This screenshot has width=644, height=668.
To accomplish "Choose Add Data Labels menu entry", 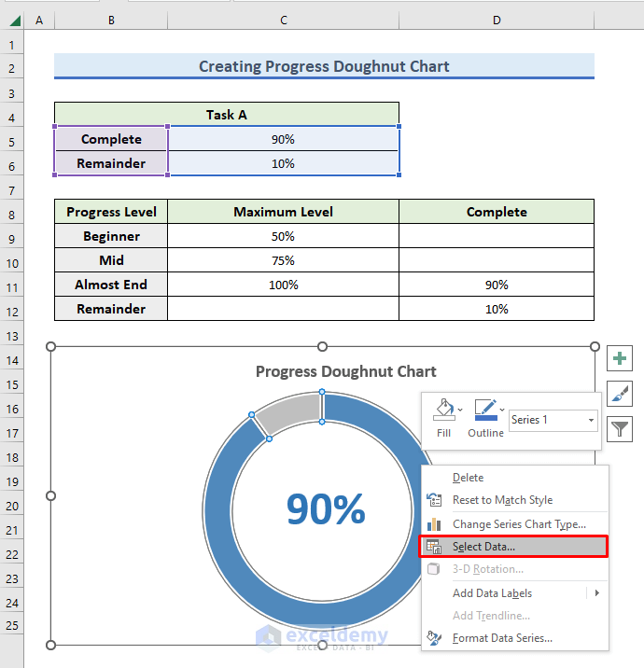I will [x=515, y=593].
